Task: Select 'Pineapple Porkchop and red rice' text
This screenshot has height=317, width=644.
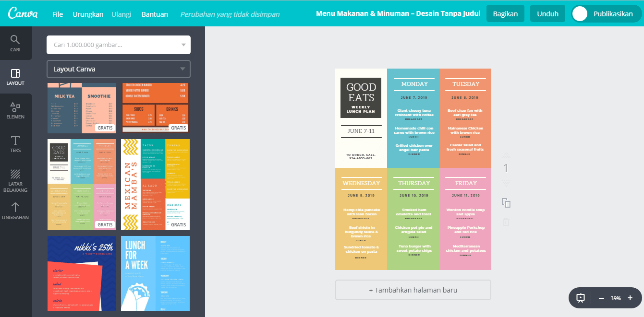Action: click(465, 230)
